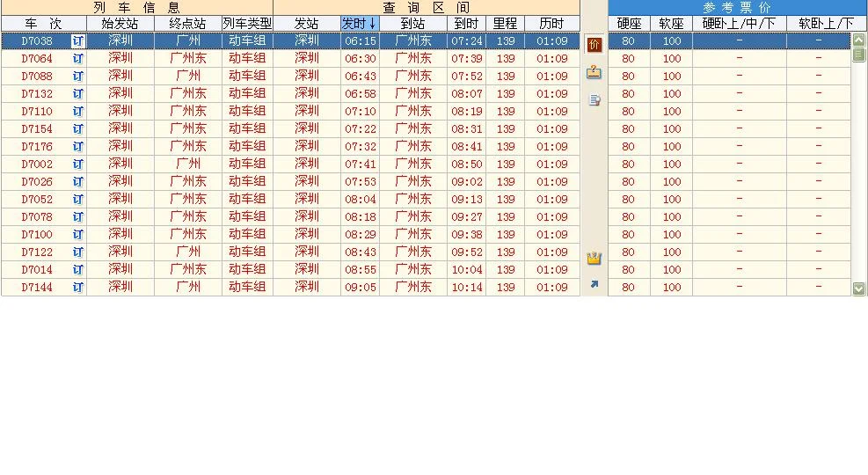The image size is (868, 475).
Task: Sort by the 到站 arrival station header
Action: (413, 24)
